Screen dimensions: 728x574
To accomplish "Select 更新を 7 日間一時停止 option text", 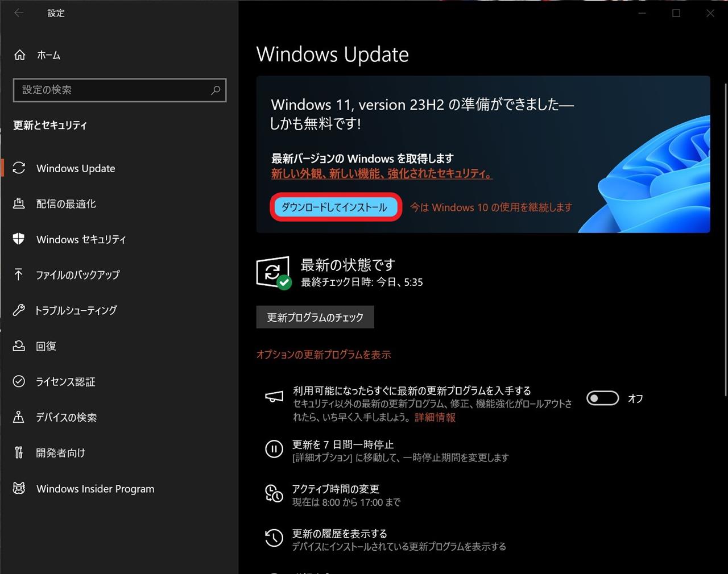I will [x=343, y=444].
